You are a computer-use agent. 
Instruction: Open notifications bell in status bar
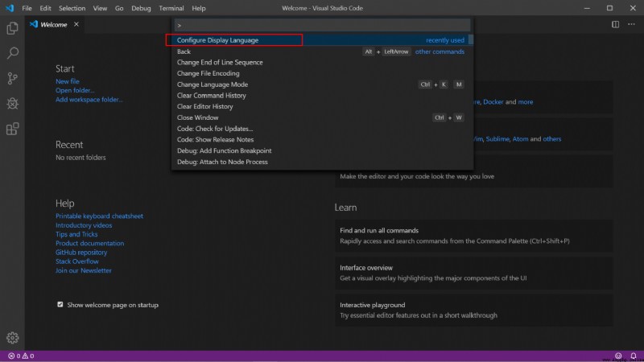click(634, 356)
